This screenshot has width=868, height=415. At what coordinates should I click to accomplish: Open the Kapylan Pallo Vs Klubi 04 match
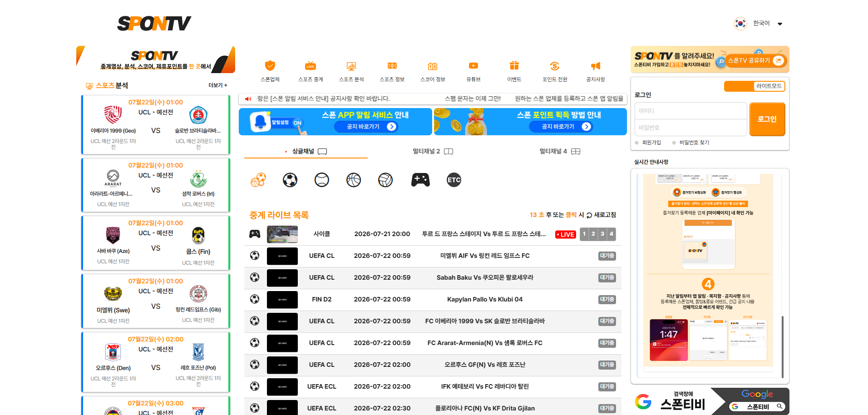[x=485, y=299]
